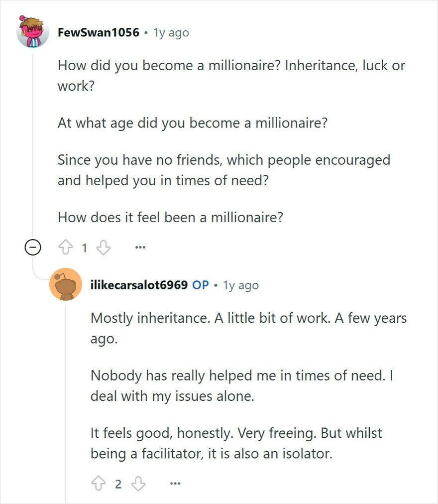Image resolution: width=438 pixels, height=504 pixels.
Task: Select the vote count showing 1
Action: click(x=83, y=247)
